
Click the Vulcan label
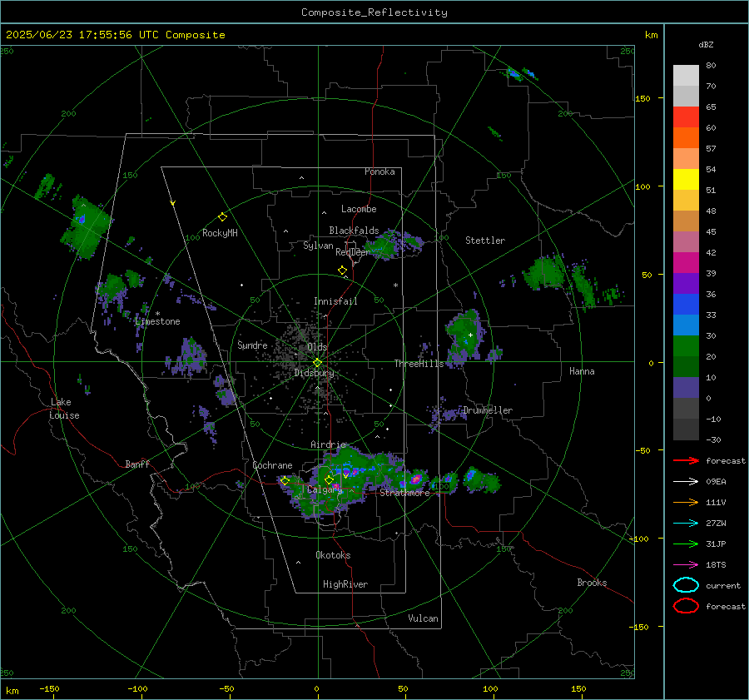tap(424, 618)
